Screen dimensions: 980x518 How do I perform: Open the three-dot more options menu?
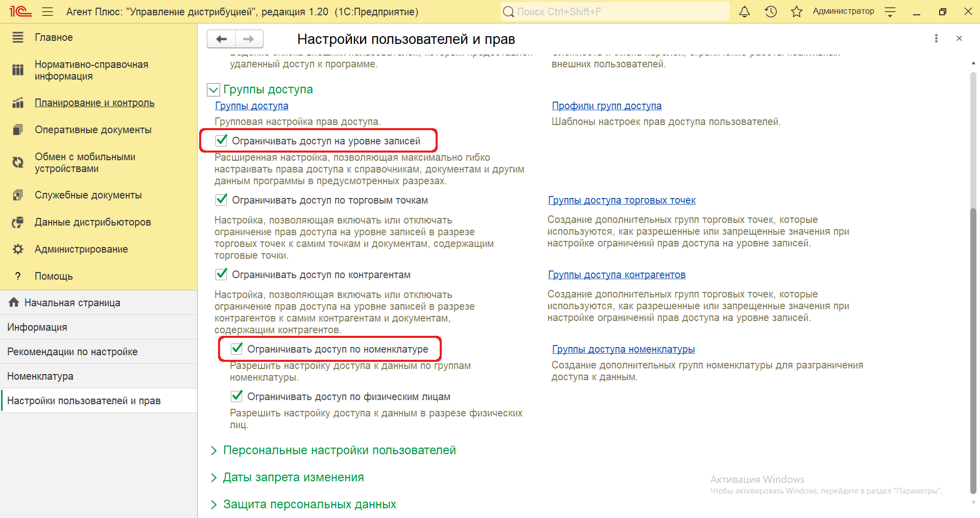936,38
